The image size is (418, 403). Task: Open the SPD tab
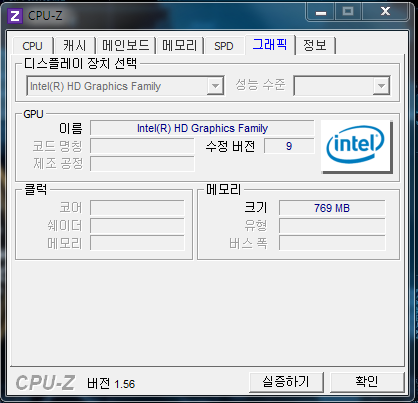224,46
